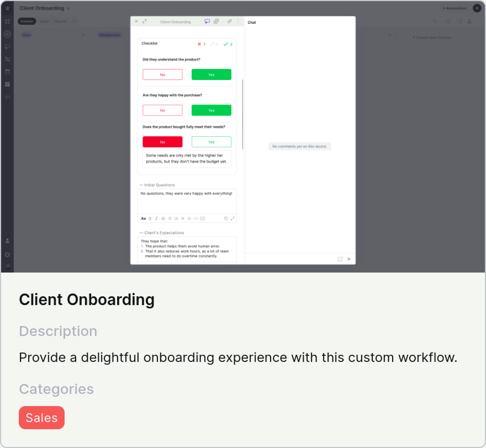Image resolution: width=486 pixels, height=448 pixels.
Task: Click the copy link paperclip icon
Action: (x=229, y=21)
